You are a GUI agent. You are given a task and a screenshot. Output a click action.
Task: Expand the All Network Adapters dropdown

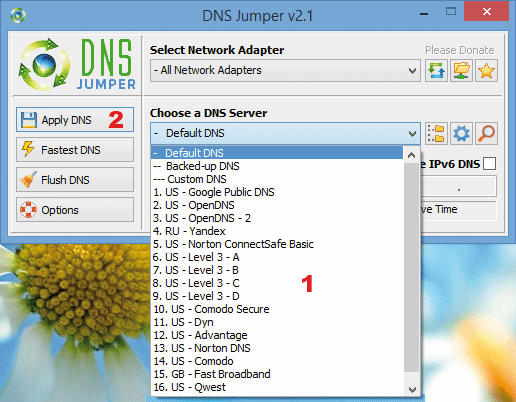click(285, 70)
